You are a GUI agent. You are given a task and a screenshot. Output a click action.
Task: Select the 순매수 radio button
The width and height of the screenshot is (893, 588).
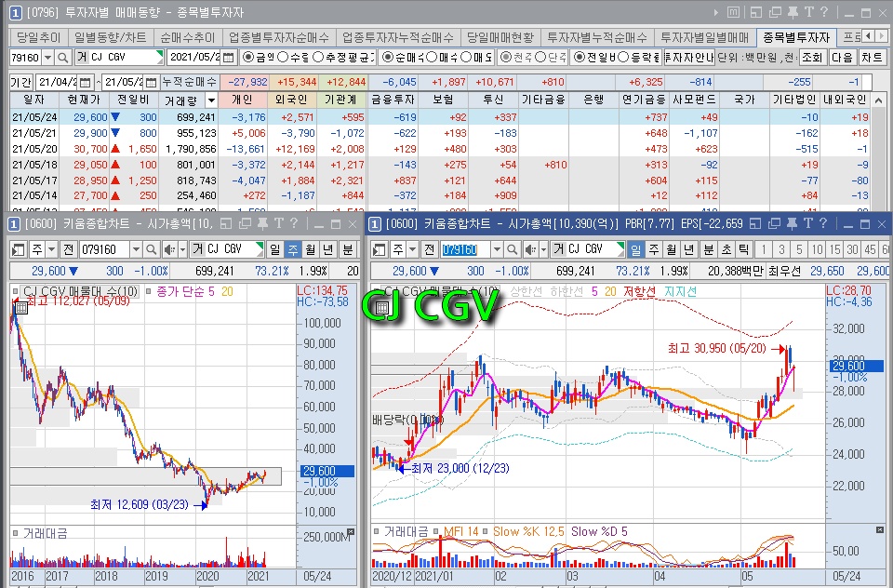tap(387, 58)
